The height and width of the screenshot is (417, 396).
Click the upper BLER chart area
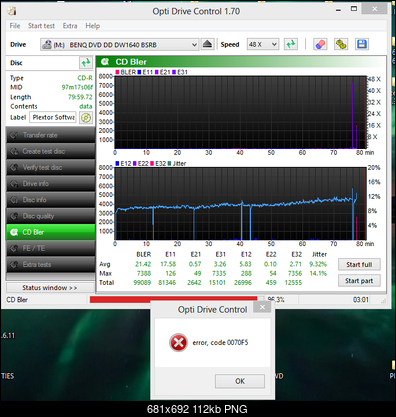tap(240, 112)
